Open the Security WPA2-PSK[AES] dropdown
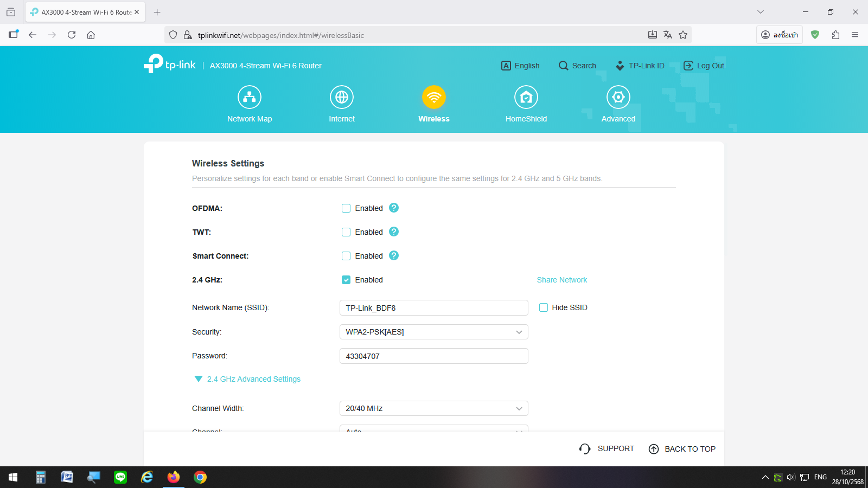Image resolution: width=868 pixels, height=488 pixels. (x=433, y=332)
